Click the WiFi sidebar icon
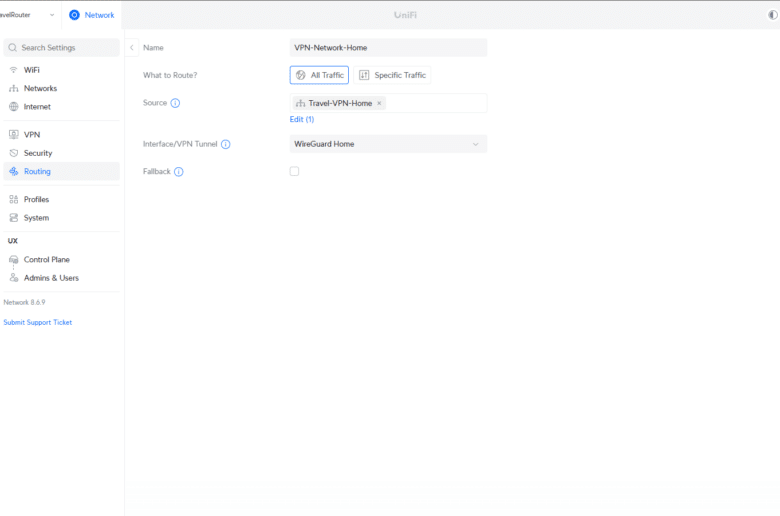The width and height of the screenshot is (780, 516). [x=13, y=70]
